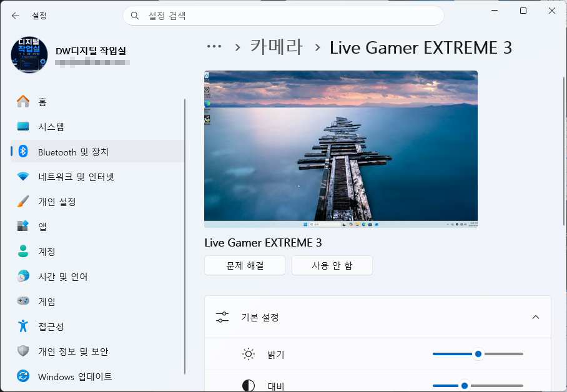Click the 계정 person icon
Image resolution: width=567 pixels, height=392 pixels.
click(23, 252)
